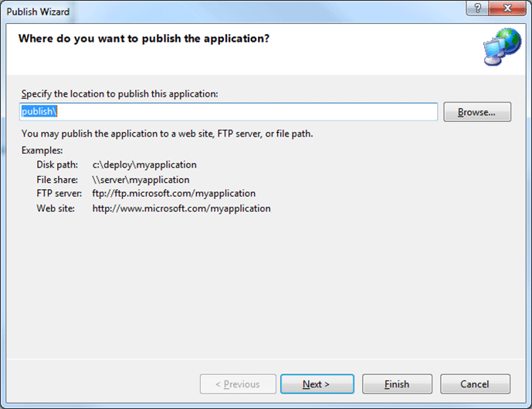Click the Publish Wizard title bar
Screen dimensions: 532x409
[x=232, y=11]
